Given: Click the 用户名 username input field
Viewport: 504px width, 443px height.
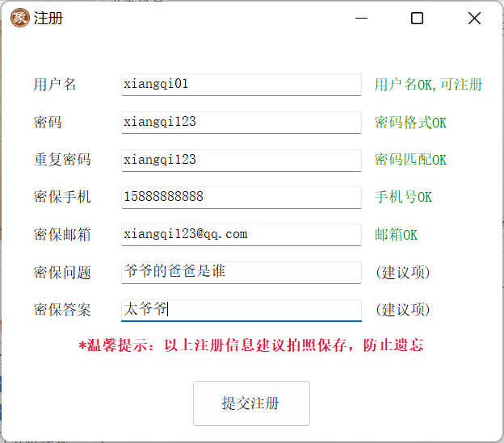Looking at the screenshot, I should [x=241, y=84].
